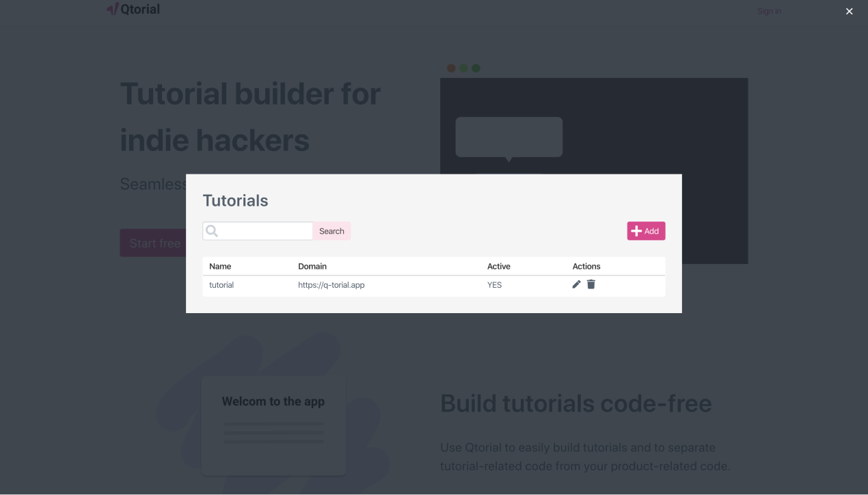
Task: Click the Active column header
Action: tap(499, 267)
